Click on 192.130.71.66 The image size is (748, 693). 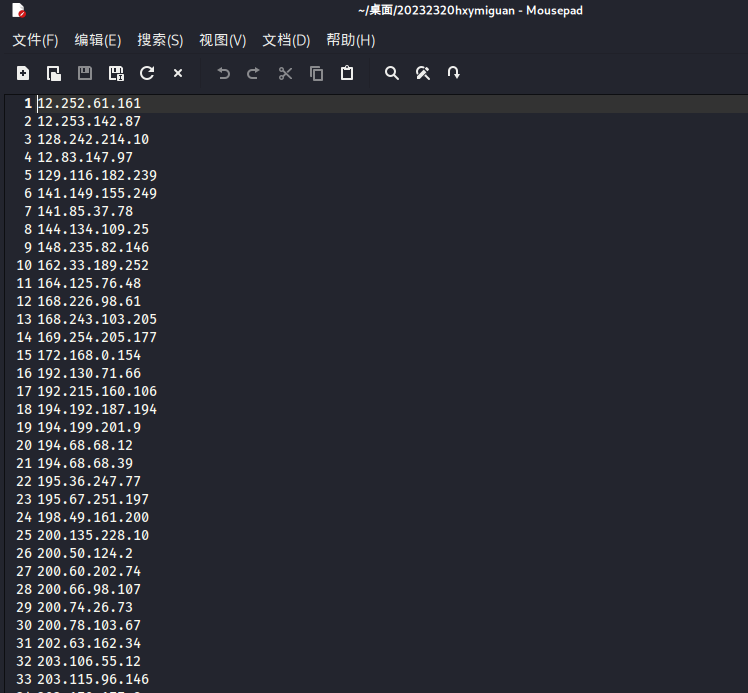89,373
